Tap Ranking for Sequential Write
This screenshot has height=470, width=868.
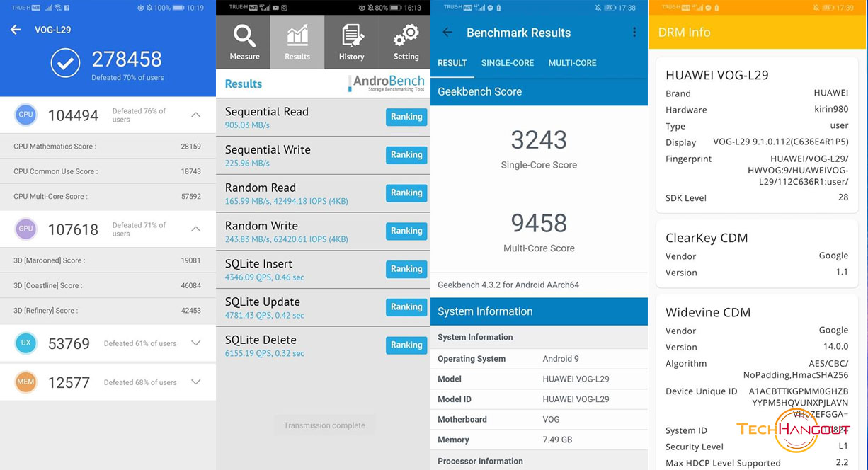click(x=406, y=155)
